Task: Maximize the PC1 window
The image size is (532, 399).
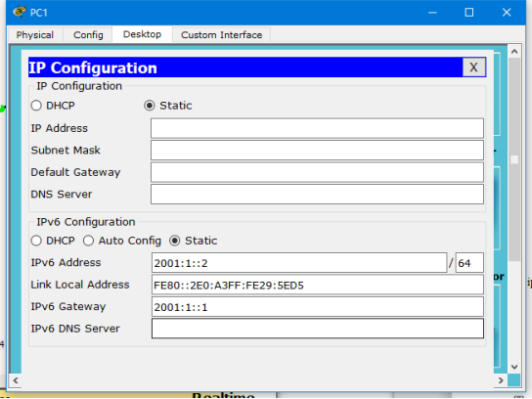Action: 469,13
